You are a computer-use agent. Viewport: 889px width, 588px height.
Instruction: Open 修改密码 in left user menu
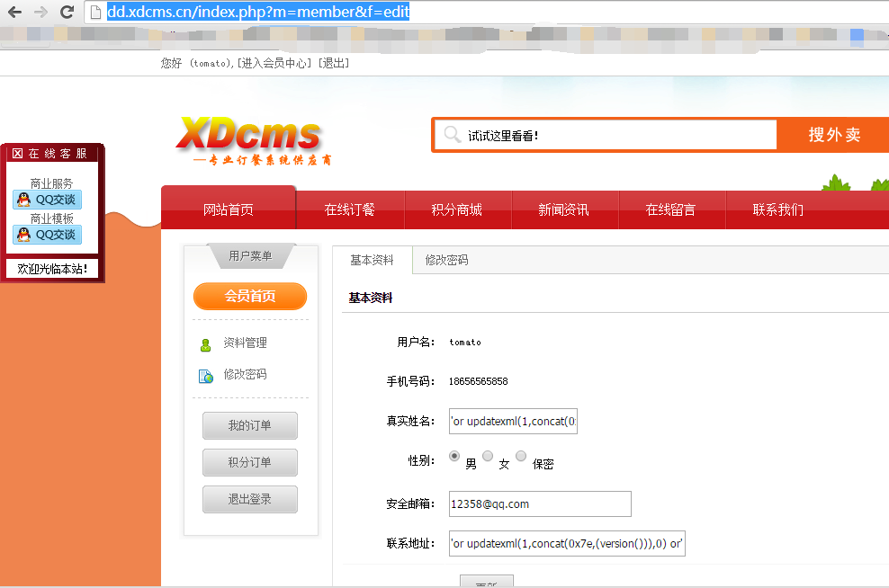point(245,374)
